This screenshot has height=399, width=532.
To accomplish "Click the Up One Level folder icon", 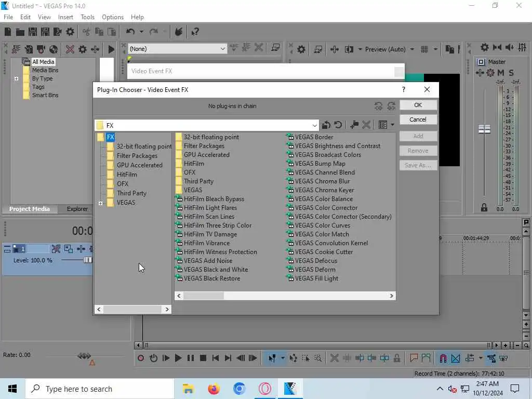I will click(326, 125).
